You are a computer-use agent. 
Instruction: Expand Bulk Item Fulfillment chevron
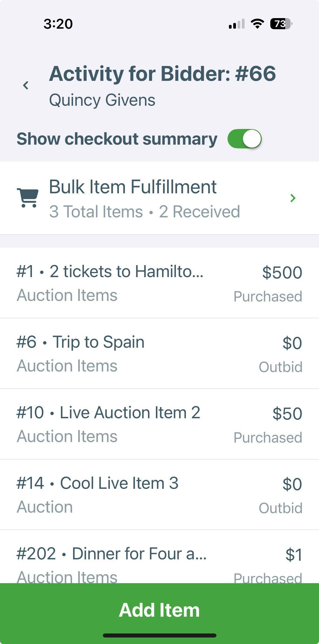click(293, 198)
